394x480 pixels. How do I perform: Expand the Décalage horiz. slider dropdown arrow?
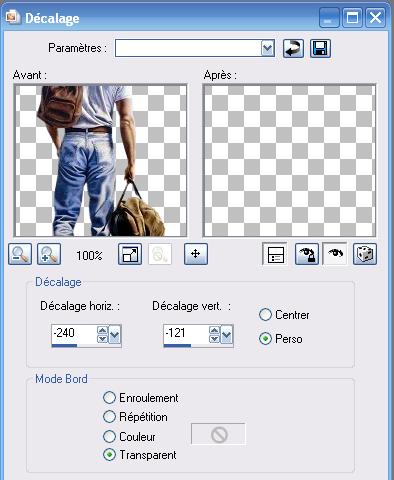(x=115, y=334)
